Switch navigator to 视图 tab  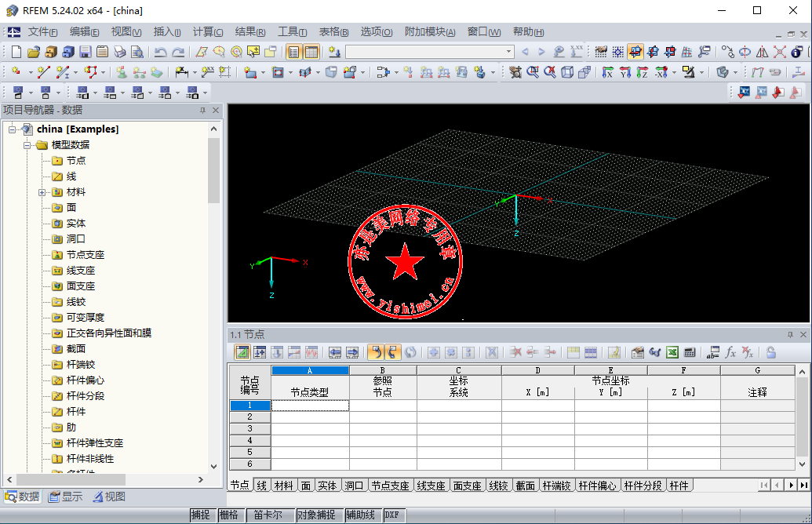[x=109, y=497]
